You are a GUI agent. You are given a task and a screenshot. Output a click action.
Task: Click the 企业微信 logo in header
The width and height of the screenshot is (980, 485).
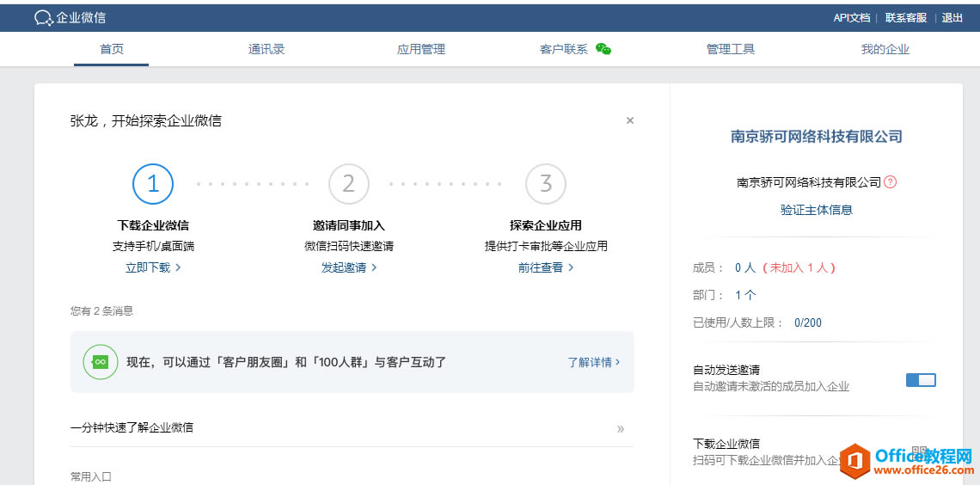(x=70, y=17)
